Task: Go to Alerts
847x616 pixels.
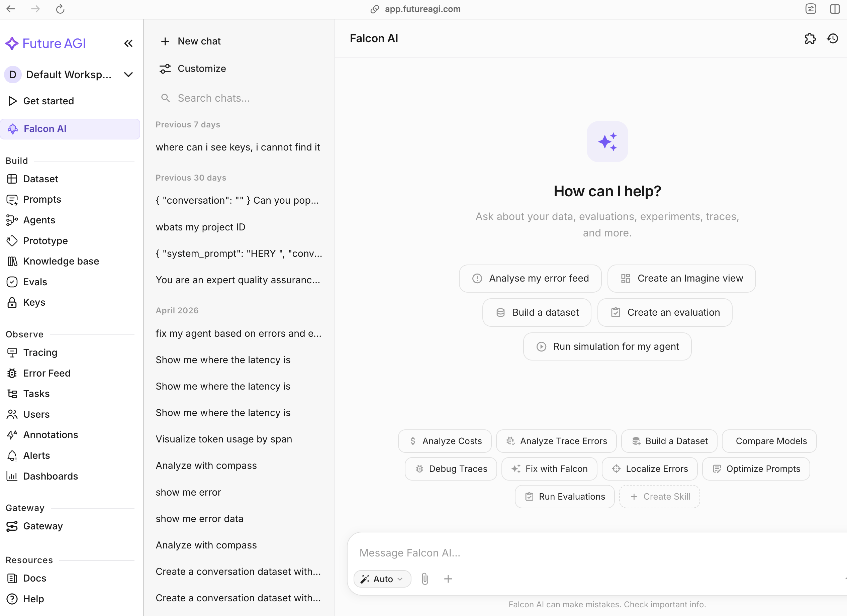Action: [x=36, y=455]
